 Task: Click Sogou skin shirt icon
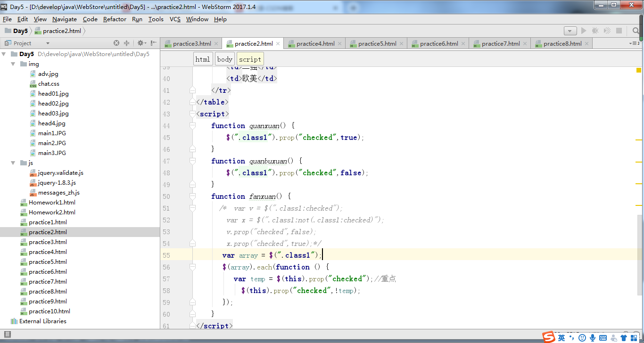624,338
